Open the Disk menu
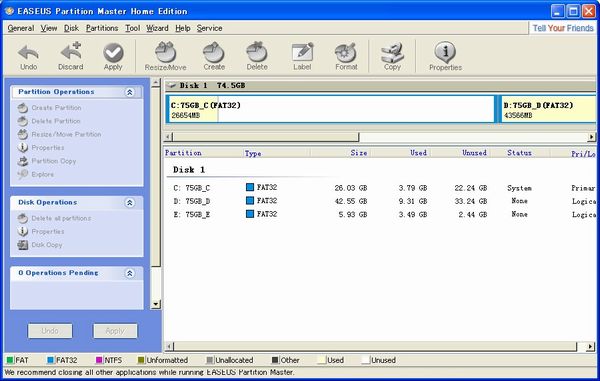 tap(71, 28)
